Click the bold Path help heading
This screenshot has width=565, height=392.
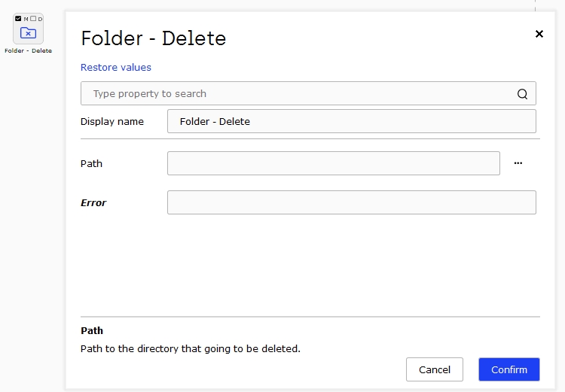tap(92, 331)
